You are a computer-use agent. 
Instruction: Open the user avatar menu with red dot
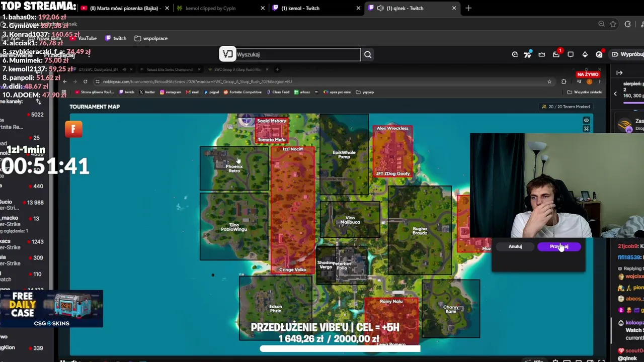599,54
